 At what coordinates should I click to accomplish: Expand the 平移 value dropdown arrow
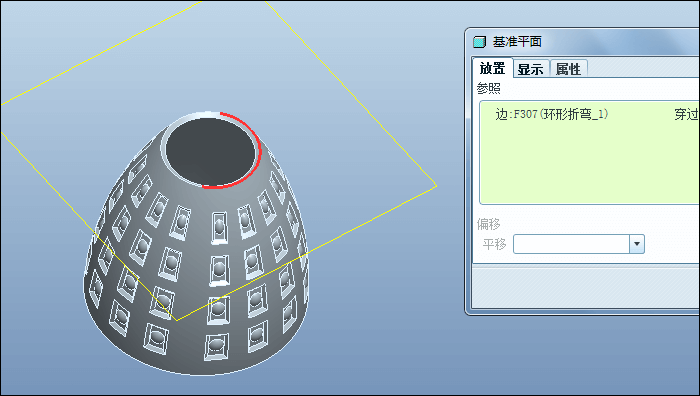[x=637, y=244]
